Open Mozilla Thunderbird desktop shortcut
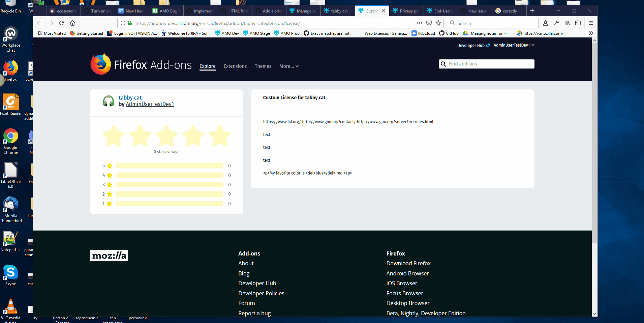Screen dimensions: 644x323 pos(11,210)
